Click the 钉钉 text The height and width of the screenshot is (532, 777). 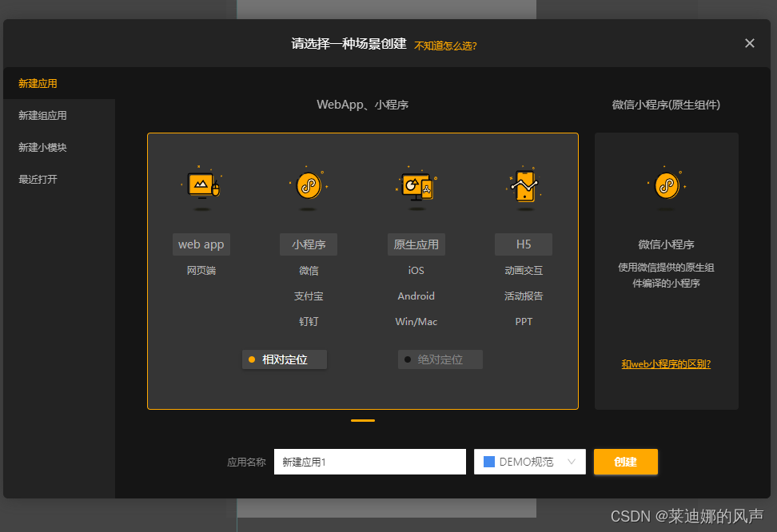tap(309, 321)
